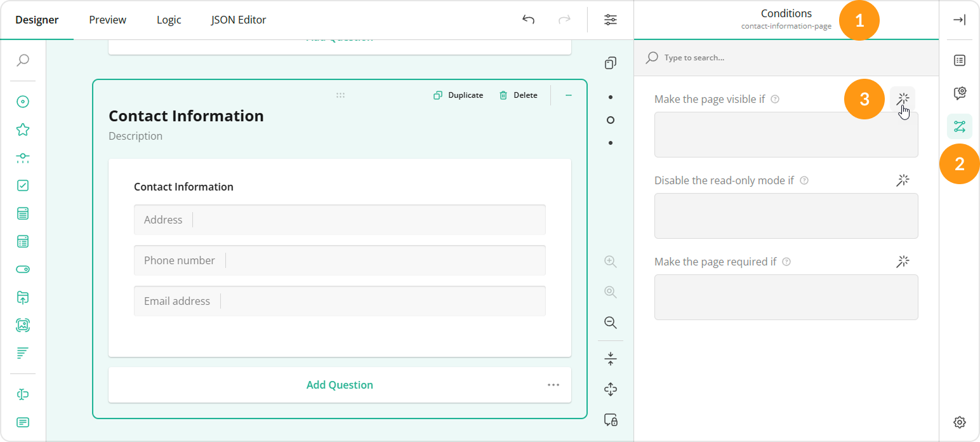
Task: Collapse the properties sidebar with the arrow
Action: (959, 20)
